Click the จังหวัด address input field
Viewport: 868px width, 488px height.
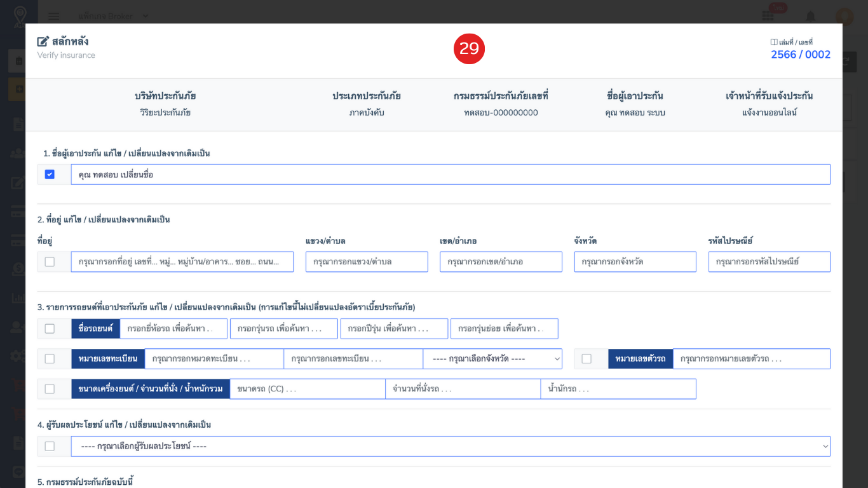(635, 262)
